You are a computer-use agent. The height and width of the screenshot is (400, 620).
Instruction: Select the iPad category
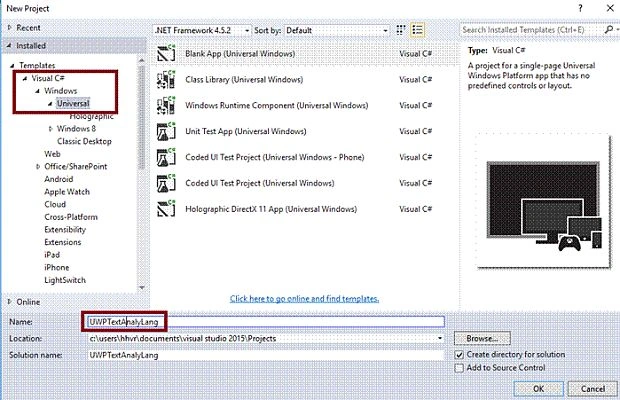[52, 255]
